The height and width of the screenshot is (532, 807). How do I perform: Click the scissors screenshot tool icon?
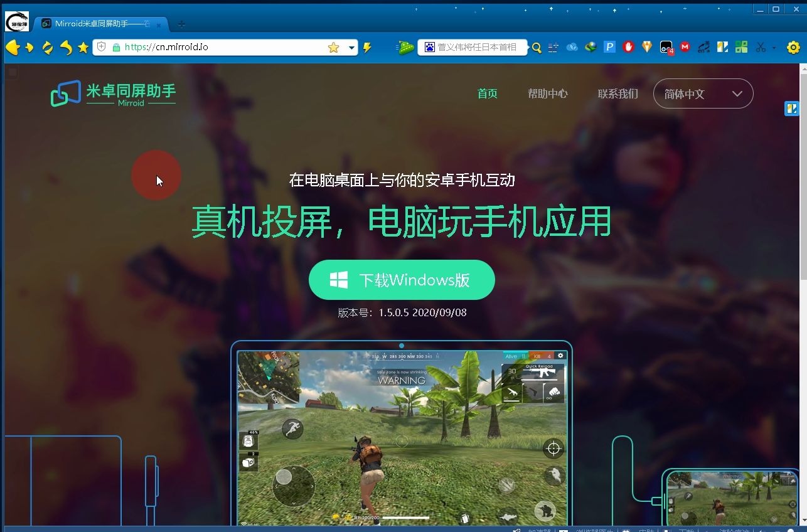tap(761, 47)
